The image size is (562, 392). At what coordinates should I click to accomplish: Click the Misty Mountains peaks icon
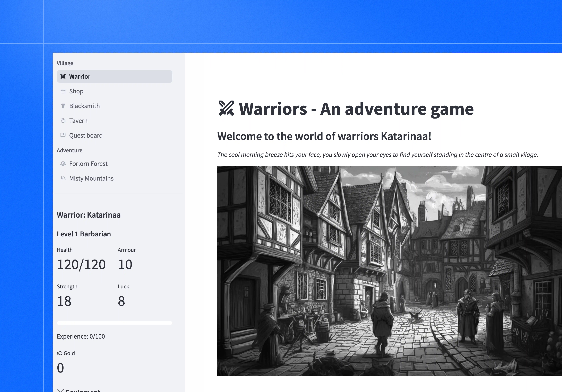(x=63, y=178)
